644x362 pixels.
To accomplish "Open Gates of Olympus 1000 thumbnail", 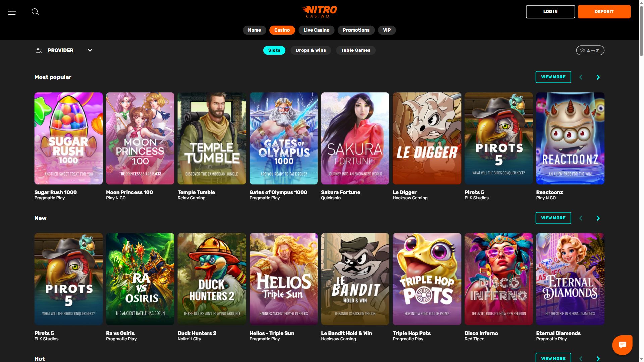I will (283, 138).
